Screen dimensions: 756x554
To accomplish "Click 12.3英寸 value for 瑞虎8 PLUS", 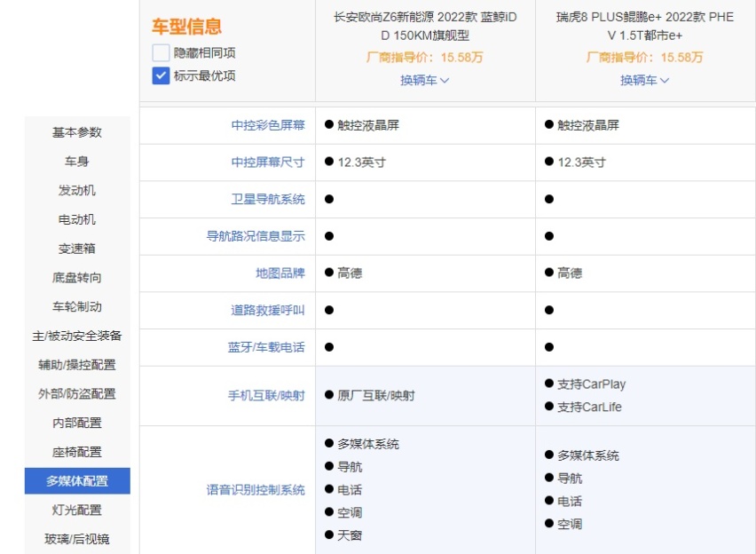I will click(581, 162).
